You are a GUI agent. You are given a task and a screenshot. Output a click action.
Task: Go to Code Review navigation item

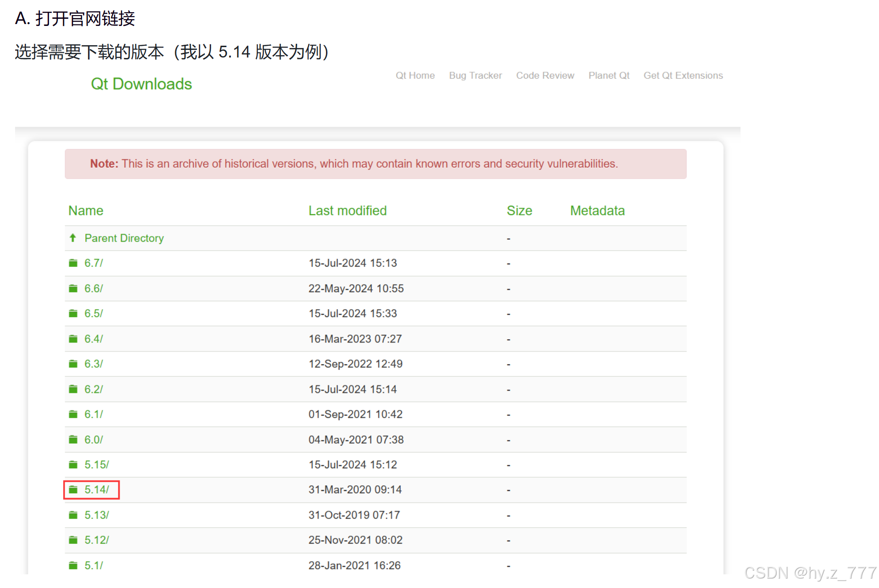(x=545, y=75)
